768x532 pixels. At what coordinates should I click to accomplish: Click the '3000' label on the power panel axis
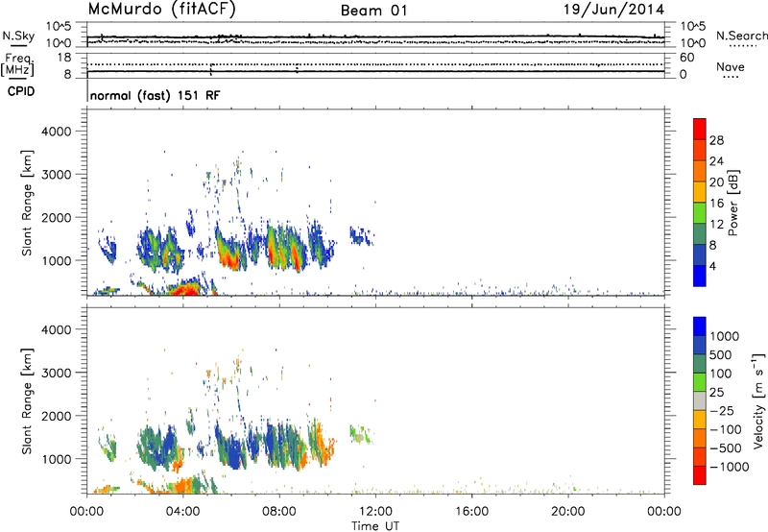(57, 175)
